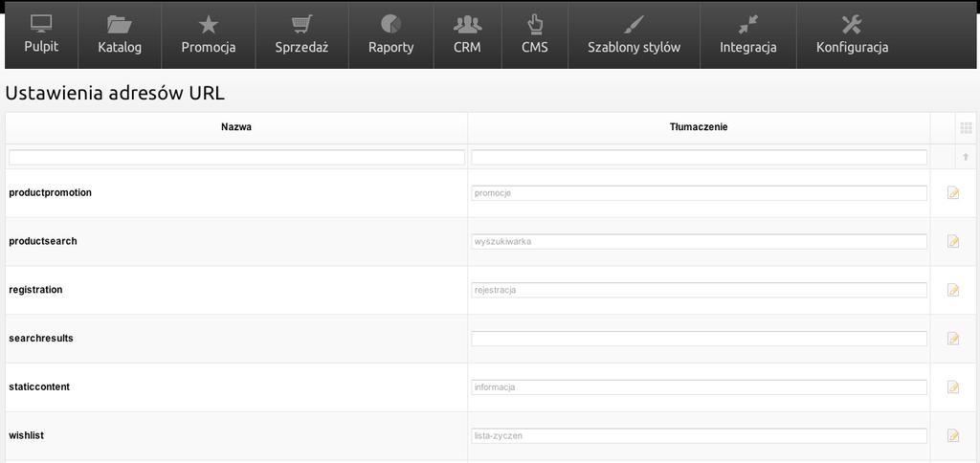Open the Katalog menu
The image size is (980, 463).
click(x=120, y=35)
